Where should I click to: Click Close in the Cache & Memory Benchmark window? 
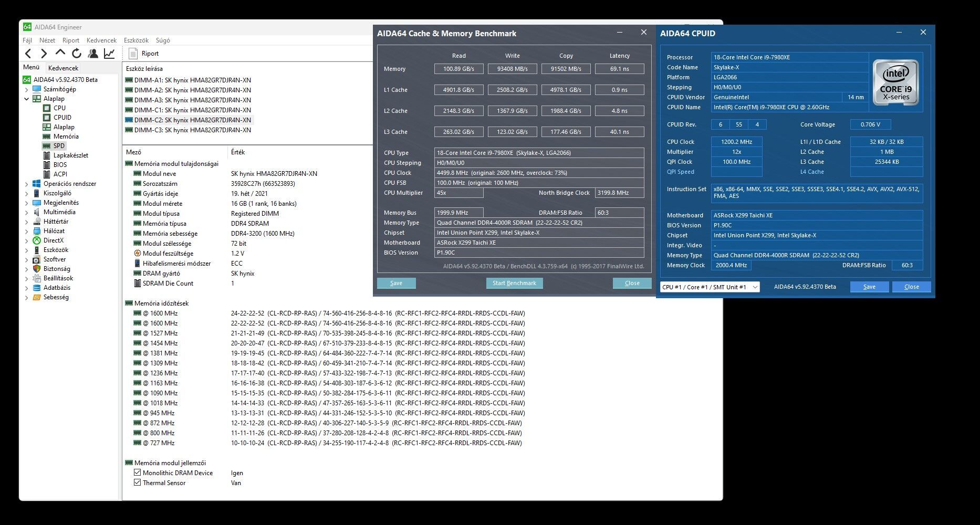tap(632, 283)
